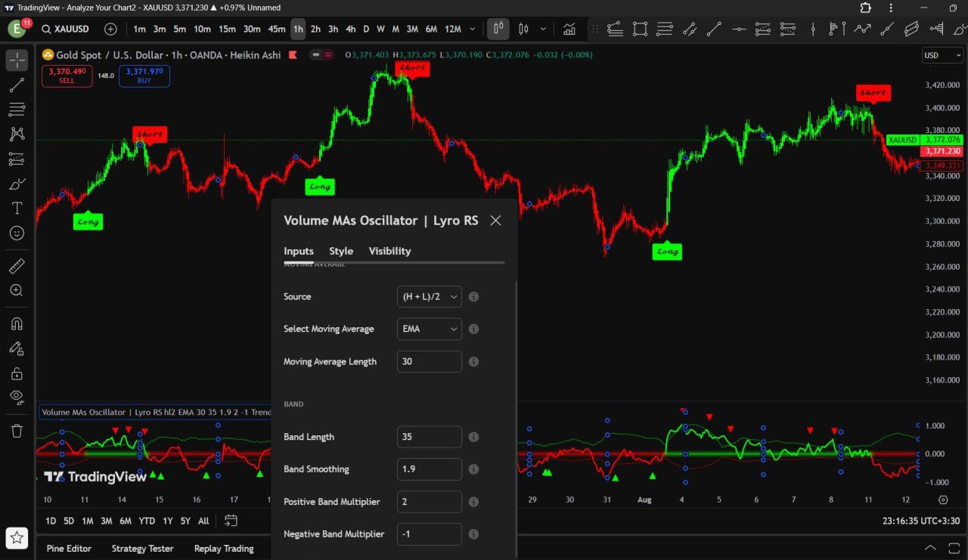The width and height of the screenshot is (968, 560).
Task: Maximize the bottom panel
Action: 952,548
